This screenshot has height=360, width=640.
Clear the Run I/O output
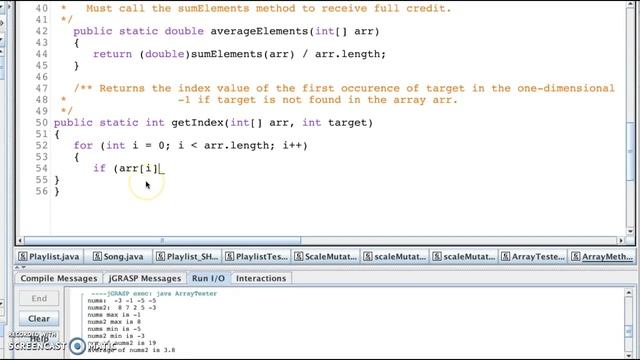(x=39, y=318)
